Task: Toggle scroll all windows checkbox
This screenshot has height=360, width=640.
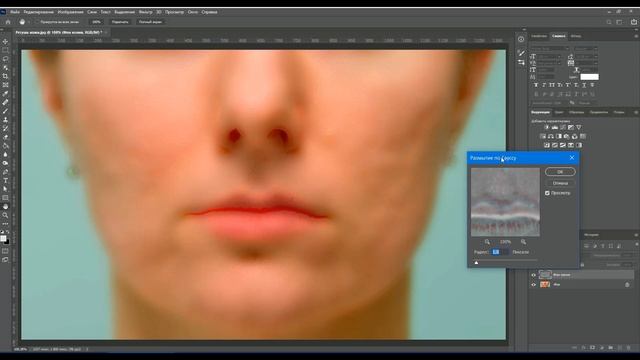Action: pos(37,22)
